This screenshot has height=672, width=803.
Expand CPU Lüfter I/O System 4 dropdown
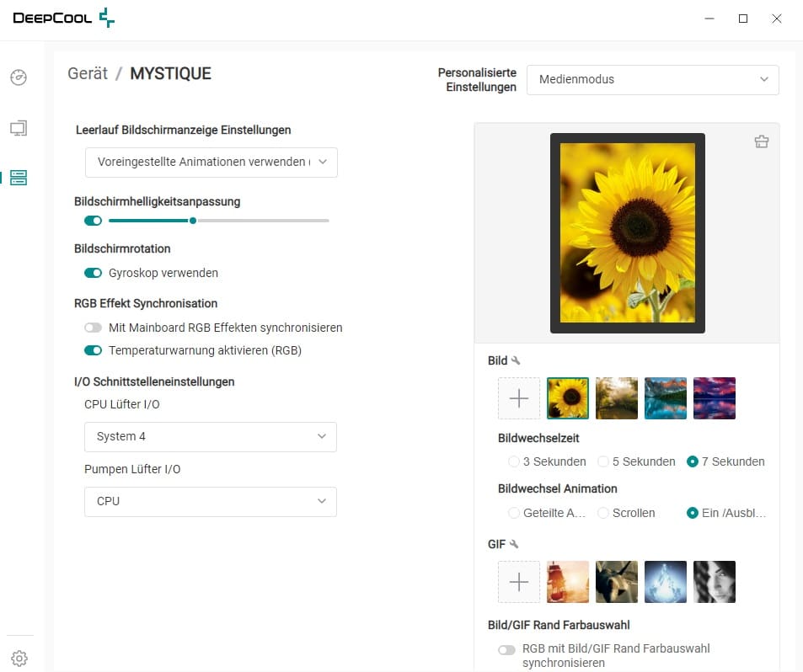[x=211, y=437]
